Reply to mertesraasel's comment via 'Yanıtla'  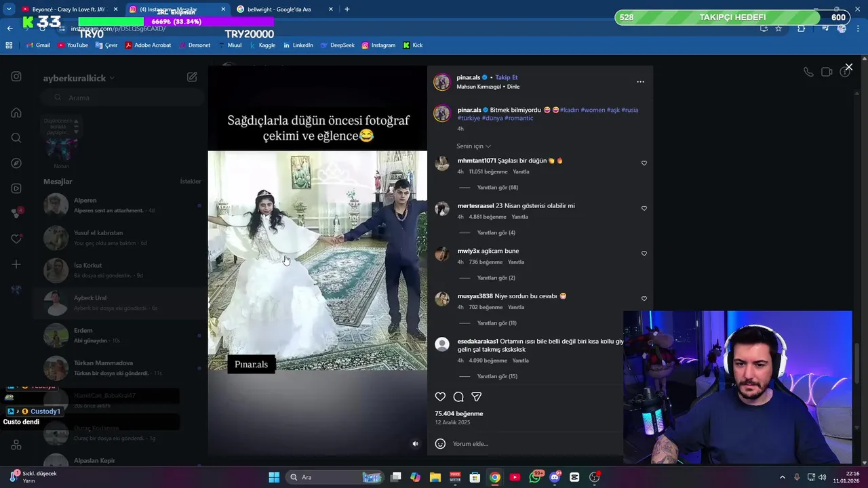pyautogui.click(x=519, y=217)
